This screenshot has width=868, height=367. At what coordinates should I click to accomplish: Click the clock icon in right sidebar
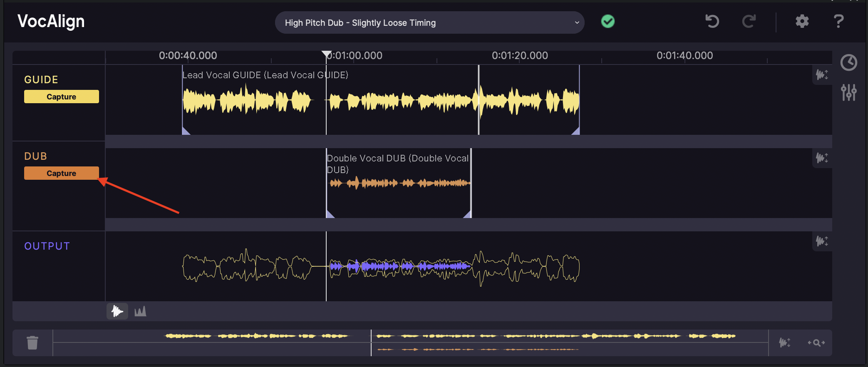848,63
